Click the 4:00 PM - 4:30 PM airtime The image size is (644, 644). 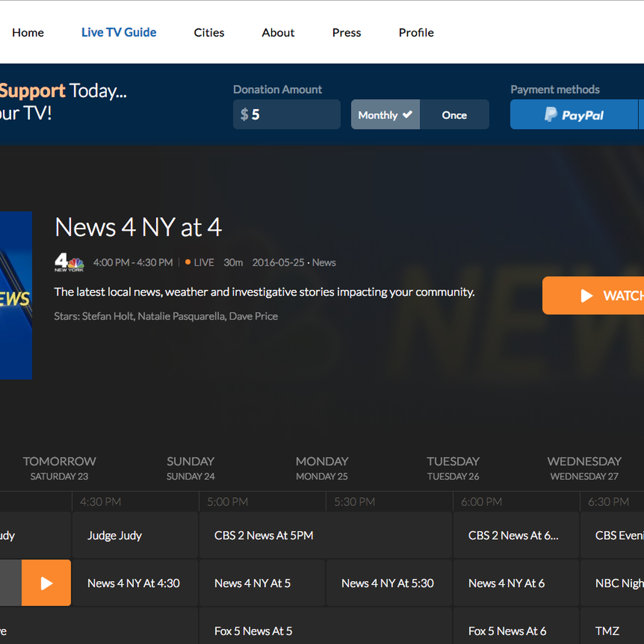pyautogui.click(x=133, y=263)
